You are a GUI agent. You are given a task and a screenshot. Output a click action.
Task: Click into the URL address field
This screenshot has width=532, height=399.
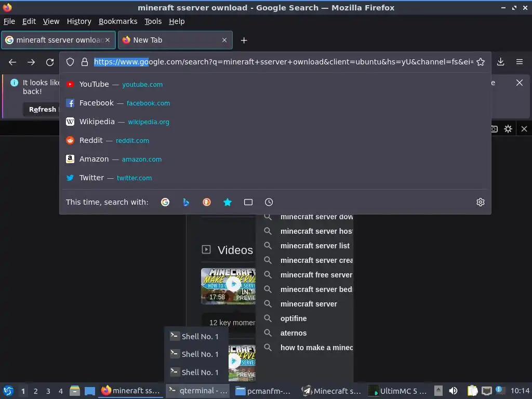pyautogui.click(x=283, y=62)
